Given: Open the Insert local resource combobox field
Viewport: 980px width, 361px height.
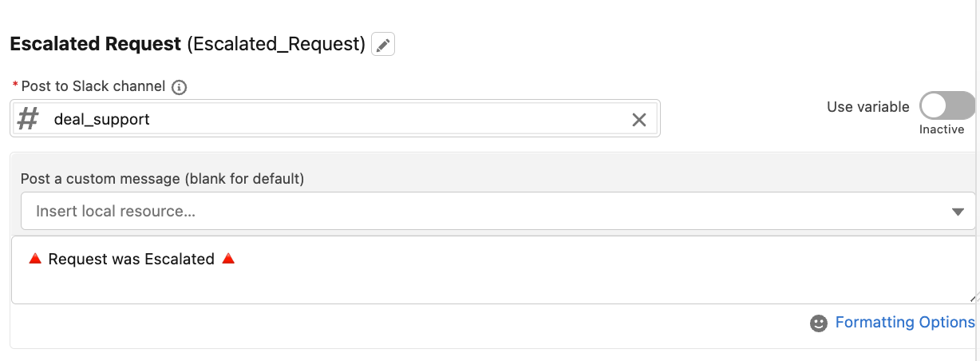Looking at the screenshot, I should click(x=498, y=211).
